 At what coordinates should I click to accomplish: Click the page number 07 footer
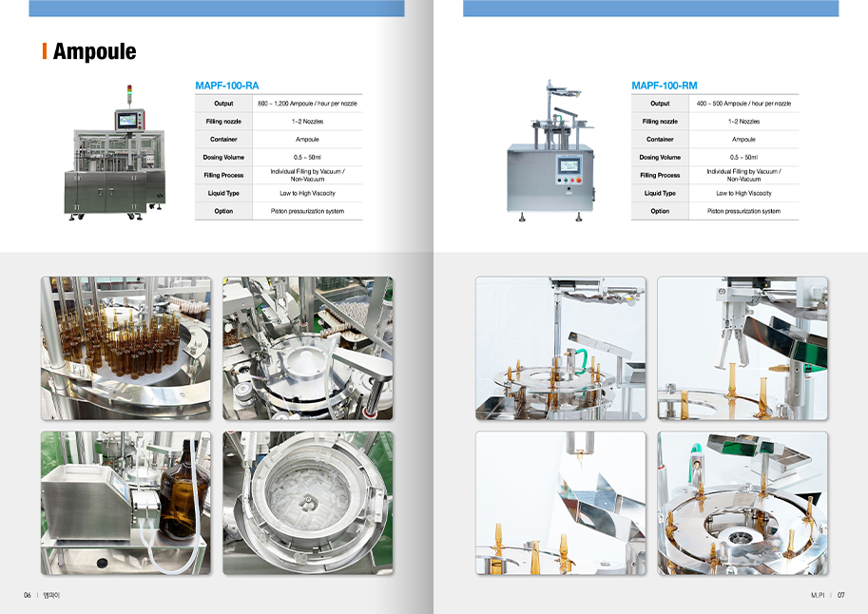(840, 595)
